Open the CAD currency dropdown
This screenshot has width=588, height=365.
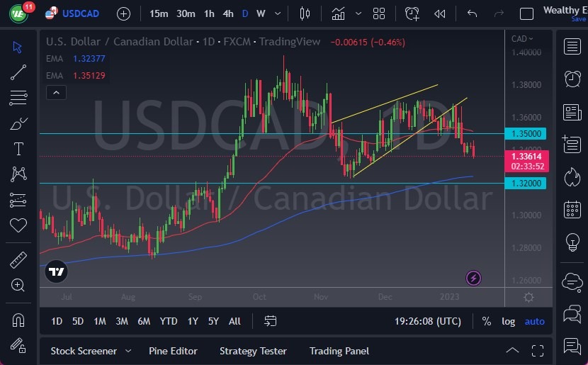pyautogui.click(x=522, y=39)
